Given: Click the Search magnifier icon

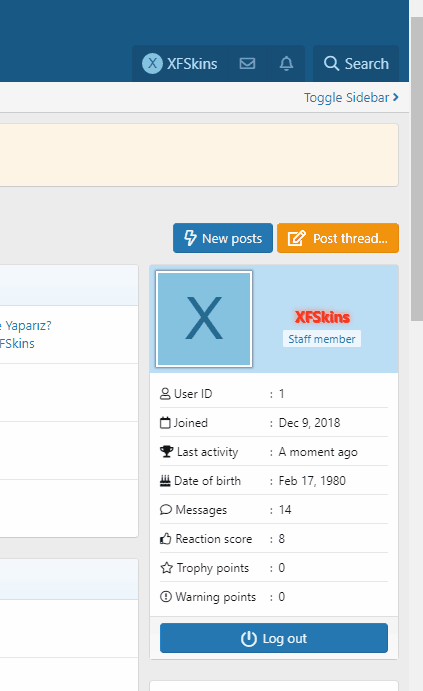Looking at the screenshot, I should (x=331, y=63).
